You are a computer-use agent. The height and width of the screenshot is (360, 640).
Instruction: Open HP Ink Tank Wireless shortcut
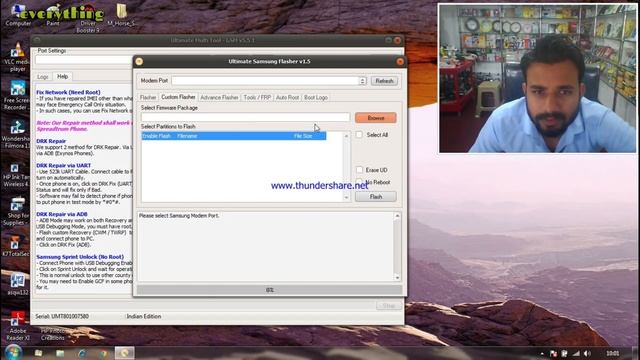[x=16, y=175]
